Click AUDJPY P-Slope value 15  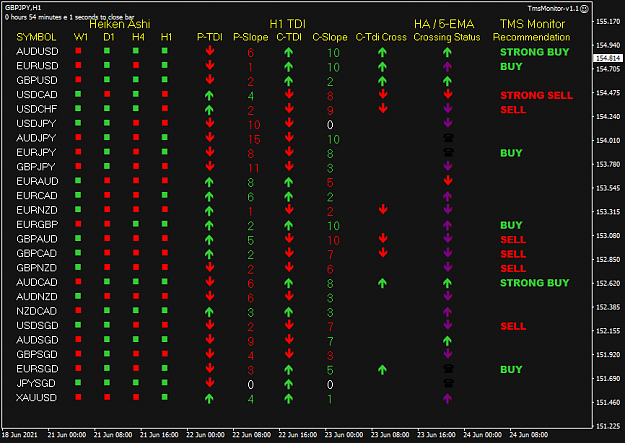pyautogui.click(x=254, y=139)
